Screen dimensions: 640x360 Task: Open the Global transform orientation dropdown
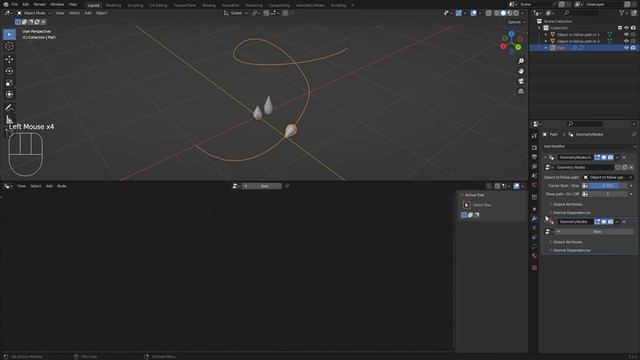tap(236, 13)
